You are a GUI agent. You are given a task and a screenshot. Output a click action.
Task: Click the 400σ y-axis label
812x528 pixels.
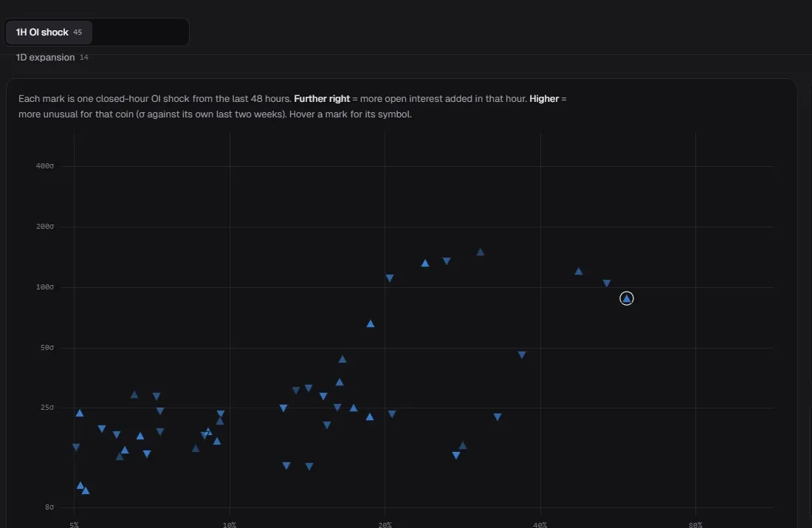tap(44, 166)
